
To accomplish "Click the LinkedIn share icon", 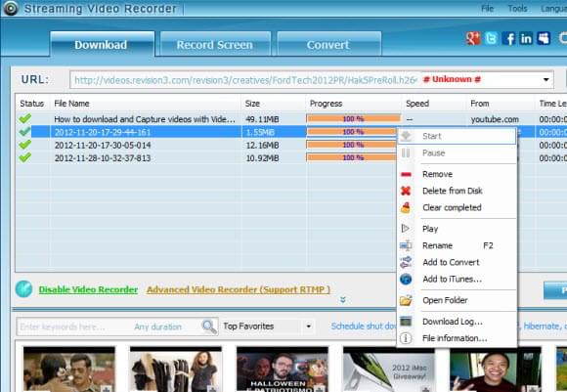I will click(x=526, y=38).
